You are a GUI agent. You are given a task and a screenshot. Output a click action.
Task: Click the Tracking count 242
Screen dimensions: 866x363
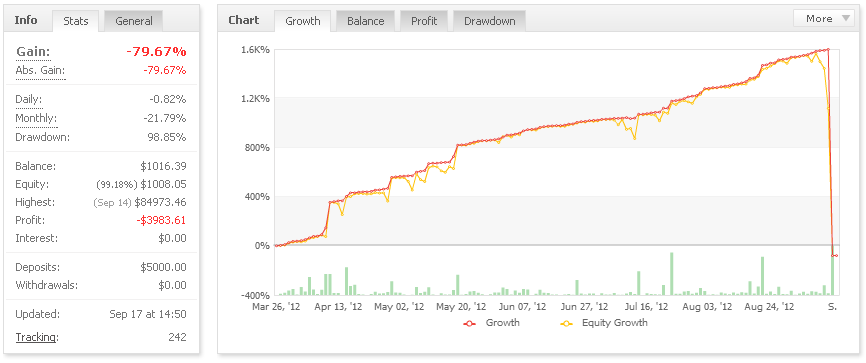pyautogui.click(x=177, y=337)
